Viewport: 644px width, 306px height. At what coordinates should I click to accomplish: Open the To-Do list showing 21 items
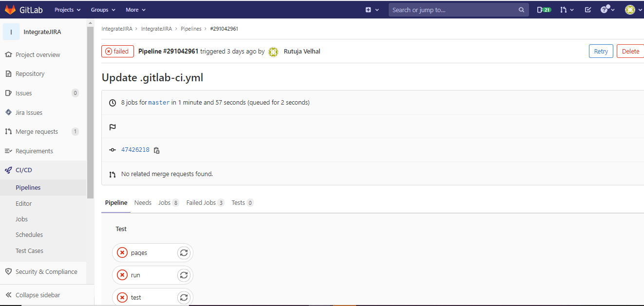pyautogui.click(x=543, y=9)
